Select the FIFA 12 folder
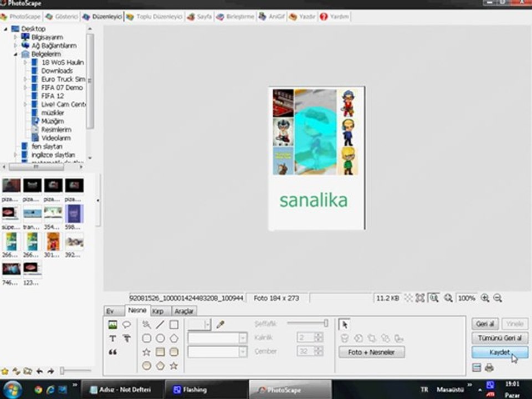Image resolution: width=532 pixels, height=399 pixels. point(52,96)
